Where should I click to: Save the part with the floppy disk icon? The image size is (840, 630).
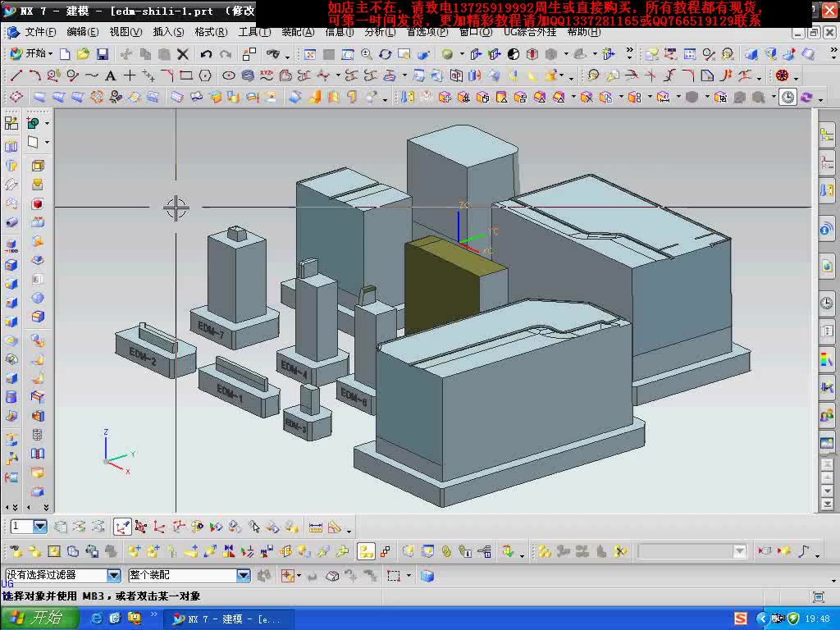(x=103, y=54)
